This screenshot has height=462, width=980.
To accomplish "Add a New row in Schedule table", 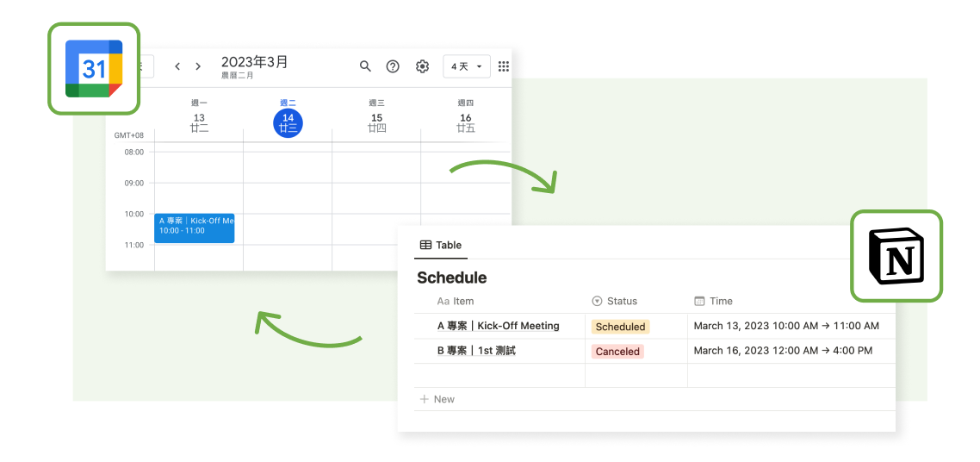I will point(437,399).
